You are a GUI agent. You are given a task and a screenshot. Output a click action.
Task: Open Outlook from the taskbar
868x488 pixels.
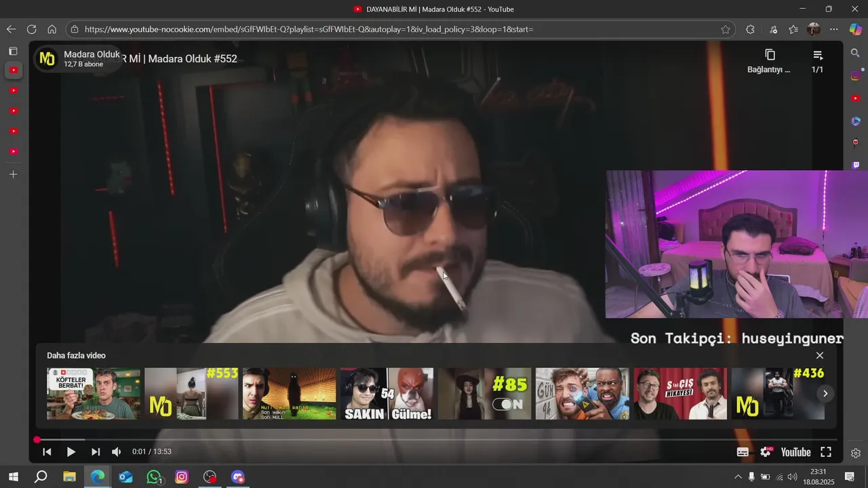click(126, 477)
